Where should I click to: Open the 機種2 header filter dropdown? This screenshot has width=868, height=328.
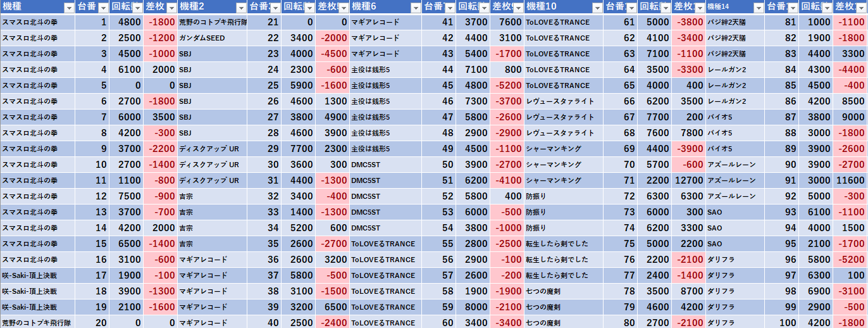click(240, 8)
